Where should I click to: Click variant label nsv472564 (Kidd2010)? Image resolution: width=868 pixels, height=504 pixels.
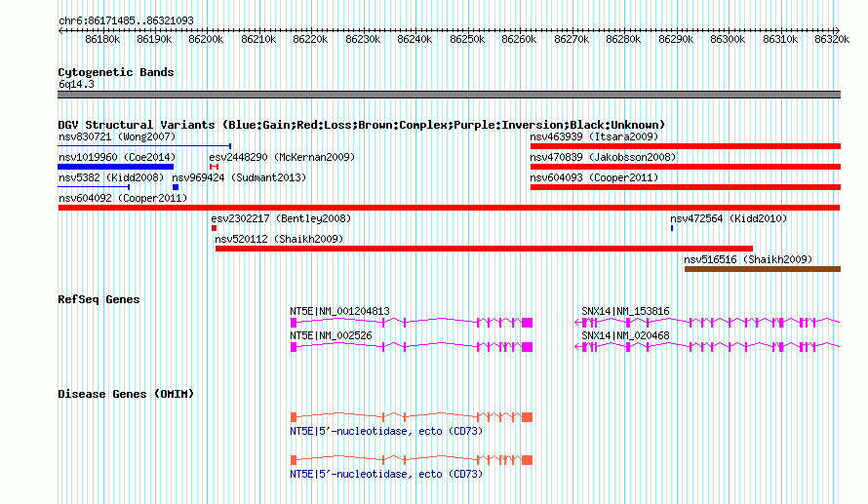point(729,218)
